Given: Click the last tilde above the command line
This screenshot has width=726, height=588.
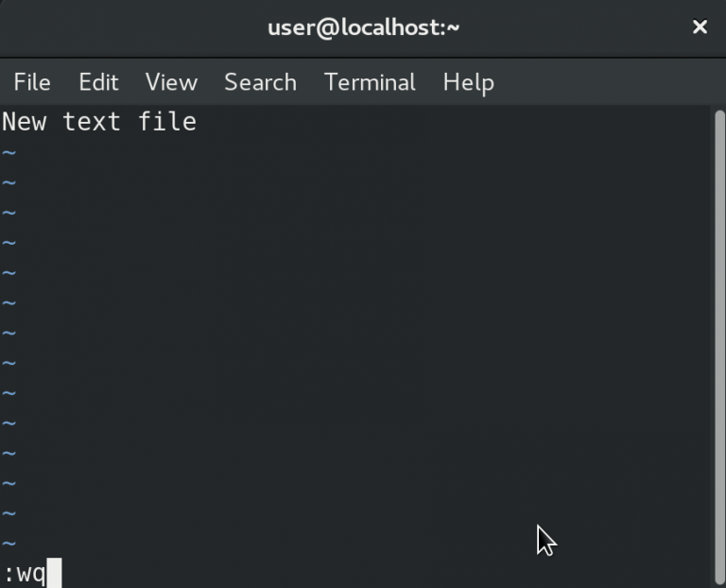Looking at the screenshot, I should pos(9,545).
